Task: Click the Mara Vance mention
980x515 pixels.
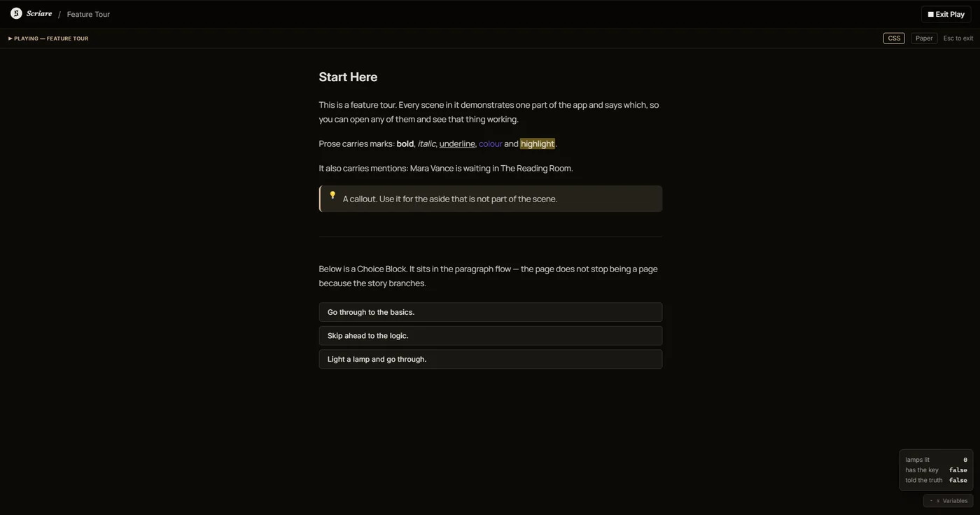Action: [432, 169]
